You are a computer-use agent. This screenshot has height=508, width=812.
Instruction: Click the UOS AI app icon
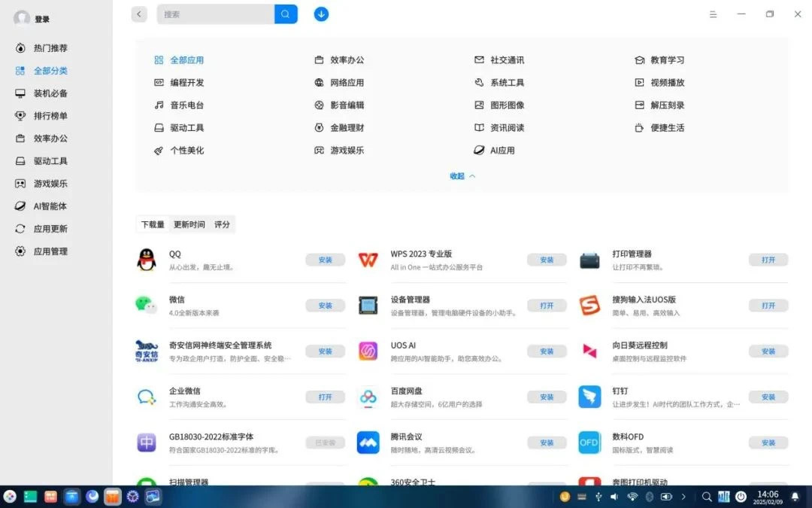[x=368, y=351]
